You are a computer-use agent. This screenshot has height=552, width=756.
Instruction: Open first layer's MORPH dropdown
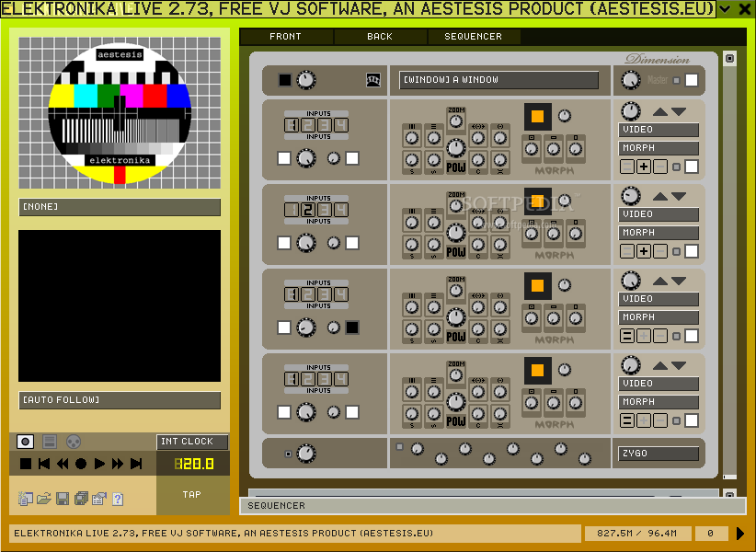659,148
